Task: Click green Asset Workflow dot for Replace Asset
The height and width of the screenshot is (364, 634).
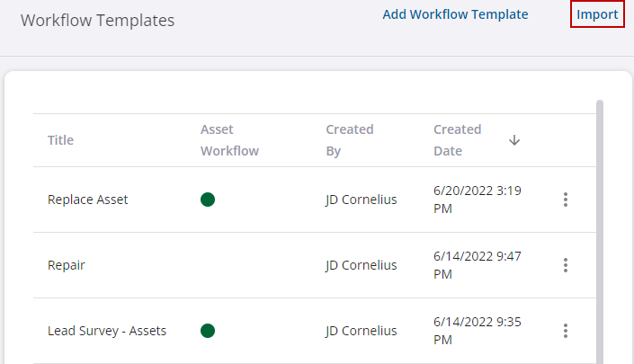Action: tap(208, 200)
